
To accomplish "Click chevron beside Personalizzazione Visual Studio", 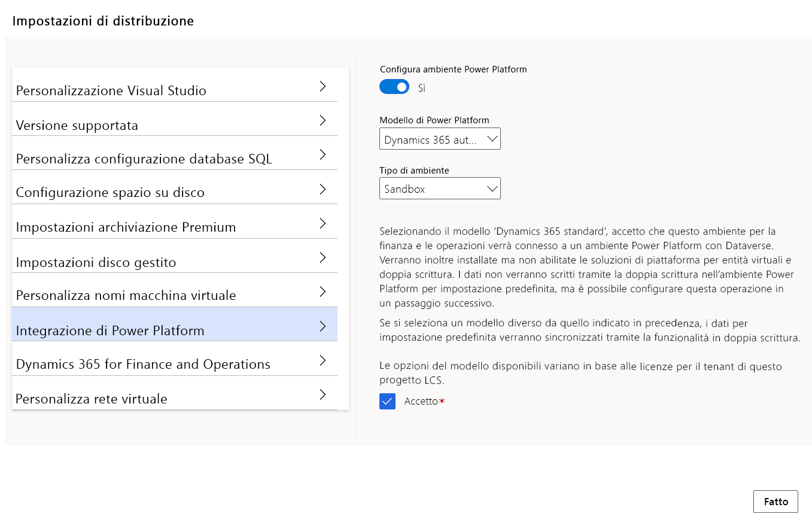I will [323, 86].
